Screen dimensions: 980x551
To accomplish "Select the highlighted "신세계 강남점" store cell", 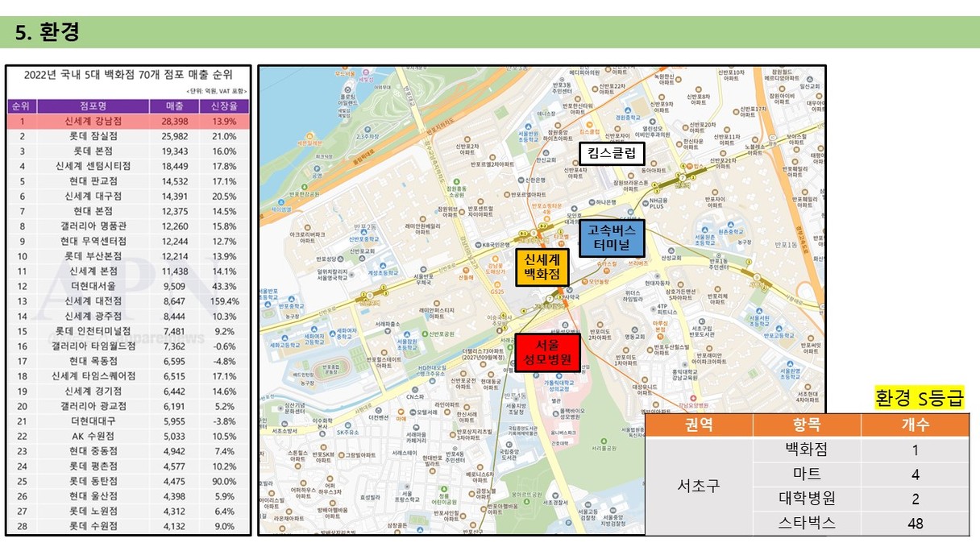I will [x=93, y=122].
